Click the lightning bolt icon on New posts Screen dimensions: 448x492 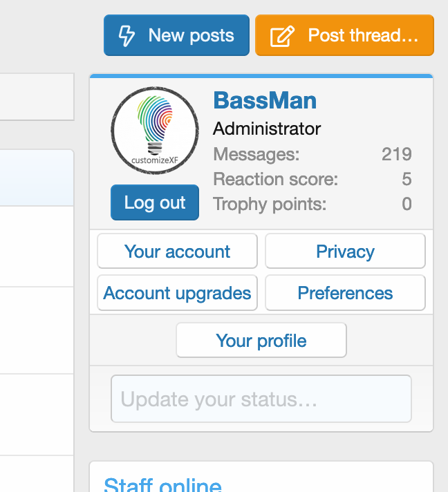(x=127, y=35)
